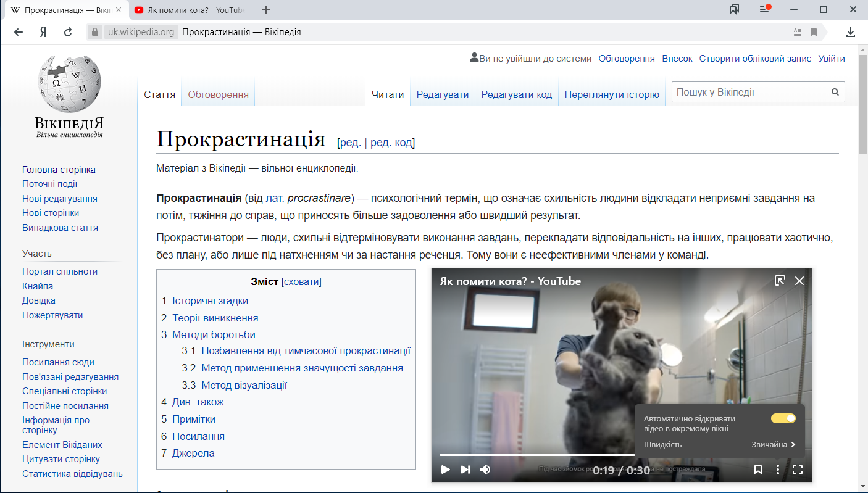Click the Wikipedia globe logo

tap(69, 83)
